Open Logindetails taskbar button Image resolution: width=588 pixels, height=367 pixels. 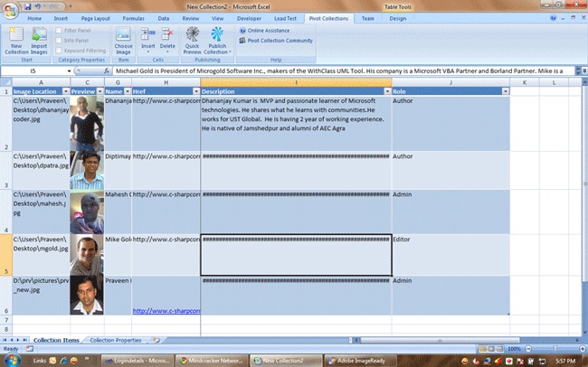[x=138, y=361]
